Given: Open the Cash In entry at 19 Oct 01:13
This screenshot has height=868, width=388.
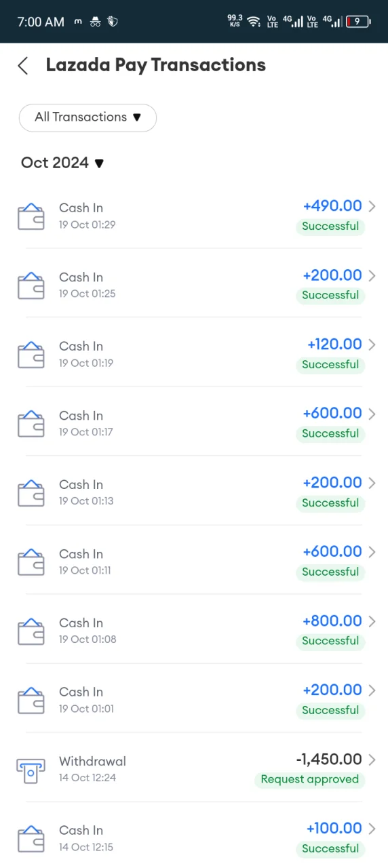Looking at the screenshot, I should click(x=194, y=492).
